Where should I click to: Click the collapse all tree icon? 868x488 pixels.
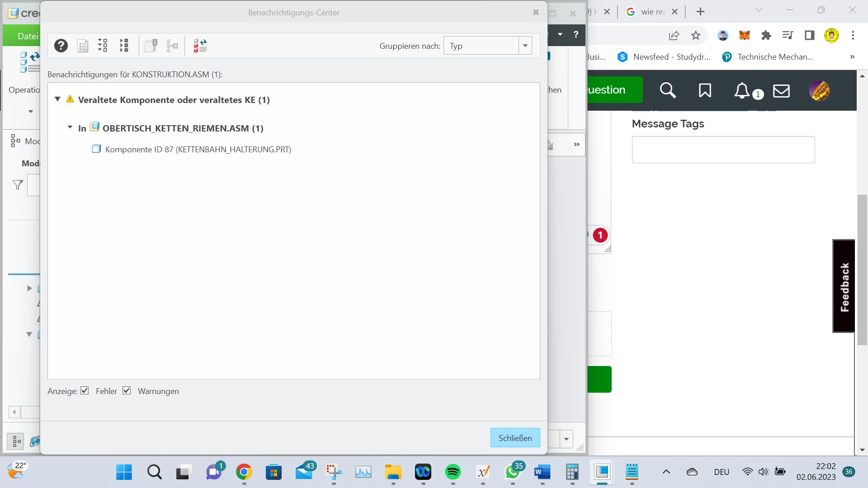click(x=124, y=46)
